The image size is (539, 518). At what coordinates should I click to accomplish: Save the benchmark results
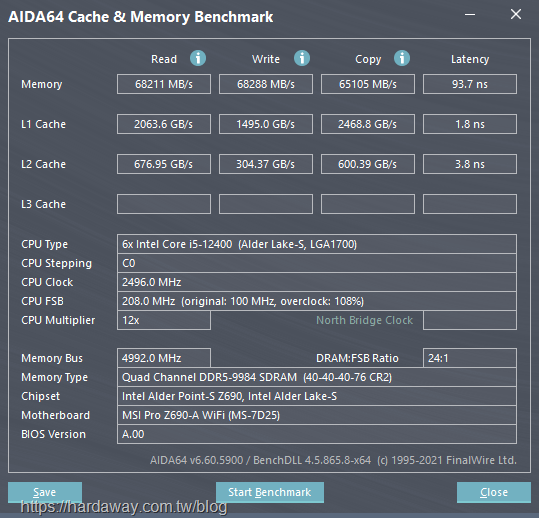(x=45, y=492)
